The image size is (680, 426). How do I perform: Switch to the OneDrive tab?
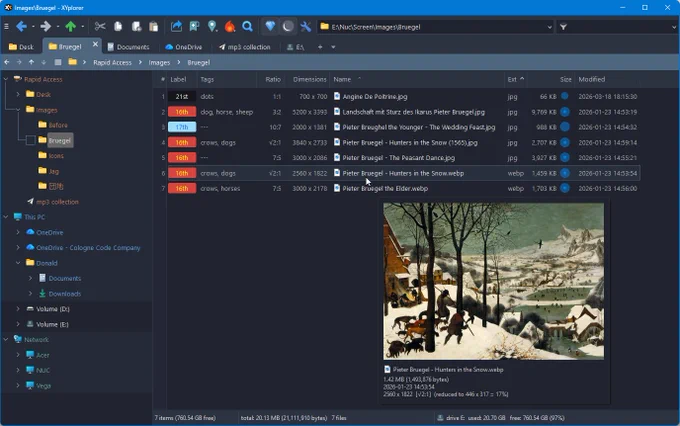coord(184,47)
